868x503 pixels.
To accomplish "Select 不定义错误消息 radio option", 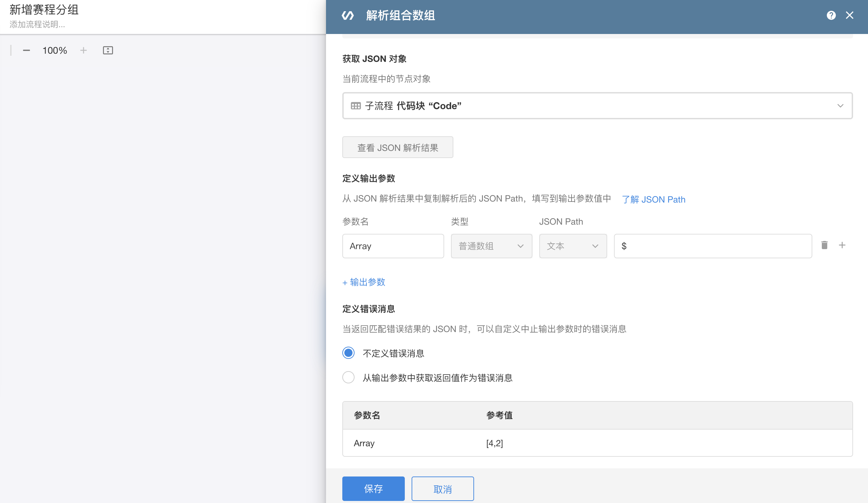I will (x=348, y=353).
